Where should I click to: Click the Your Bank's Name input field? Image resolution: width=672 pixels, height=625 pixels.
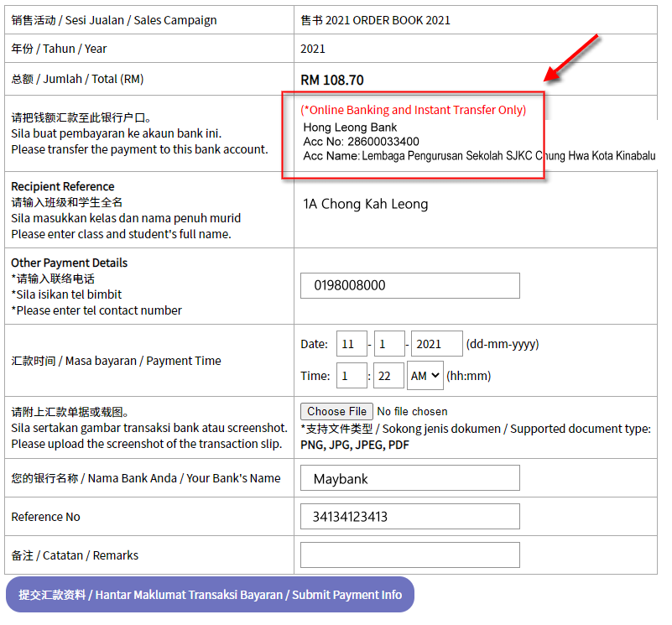(409, 478)
